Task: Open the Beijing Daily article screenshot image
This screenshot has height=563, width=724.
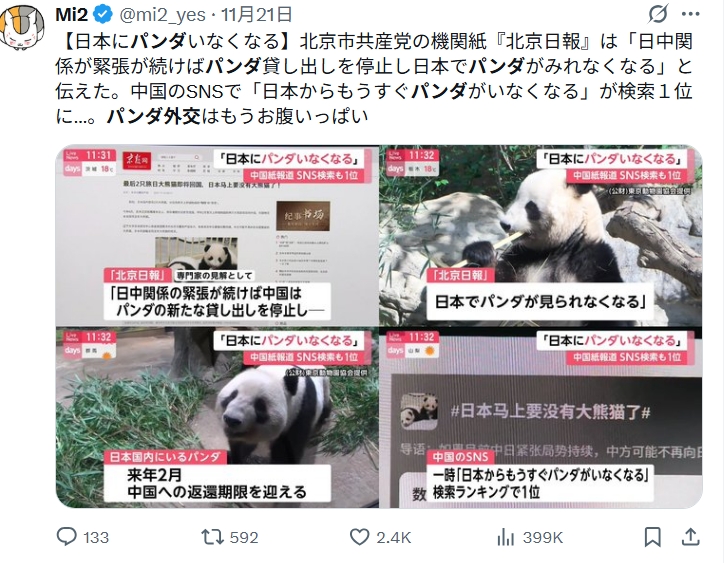Action: 217,236
